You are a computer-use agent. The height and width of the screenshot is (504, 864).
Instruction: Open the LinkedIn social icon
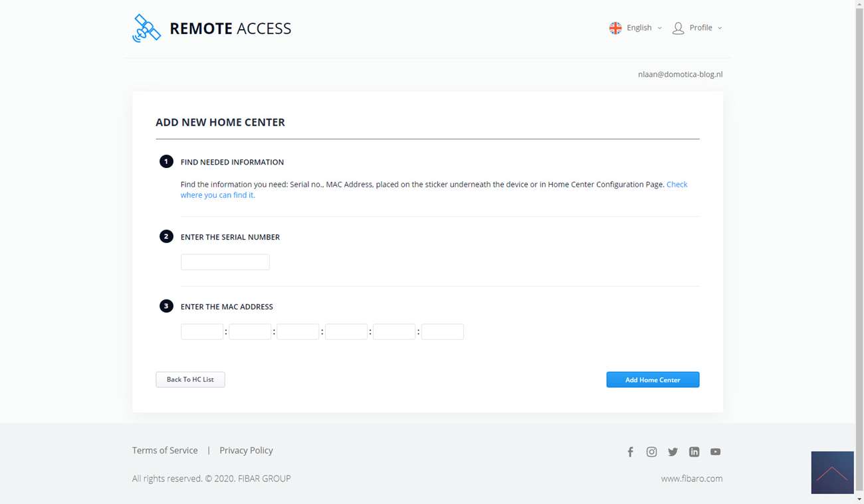[694, 452]
